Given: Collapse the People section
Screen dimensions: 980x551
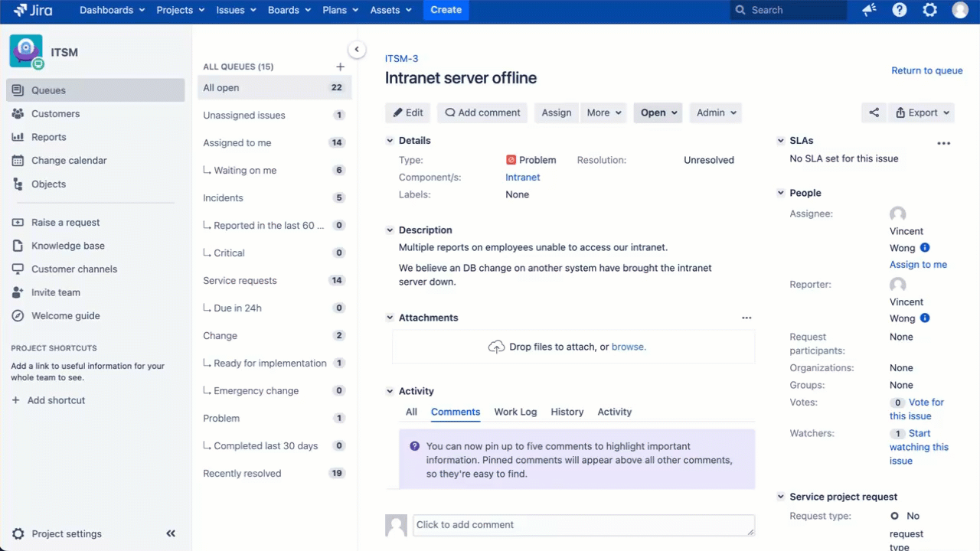Looking at the screenshot, I should click(781, 193).
